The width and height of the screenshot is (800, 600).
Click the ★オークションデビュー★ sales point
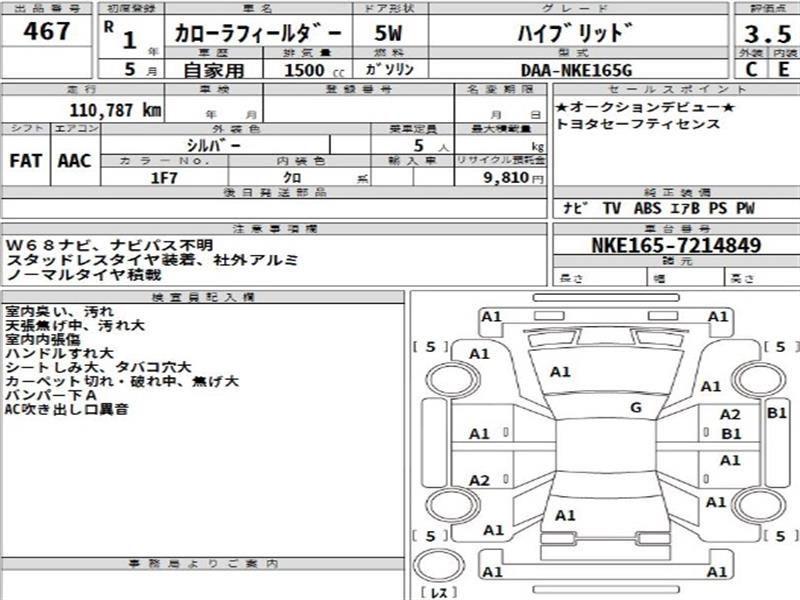tap(645, 107)
